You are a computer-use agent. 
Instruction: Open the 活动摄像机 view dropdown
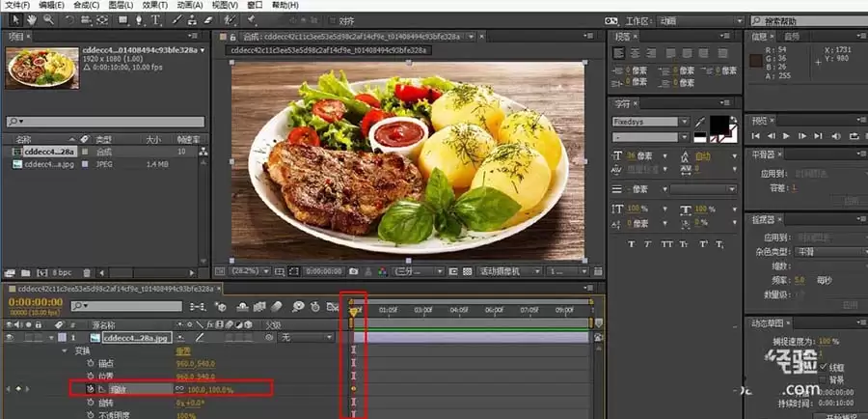pyautogui.click(x=509, y=271)
